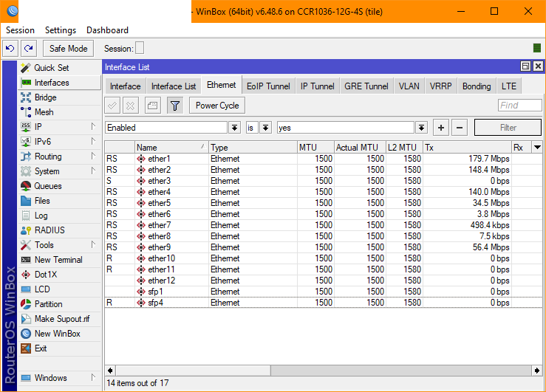Click the Exit sidebar icon
Image resolution: width=546 pixels, height=392 pixels.
coord(26,348)
